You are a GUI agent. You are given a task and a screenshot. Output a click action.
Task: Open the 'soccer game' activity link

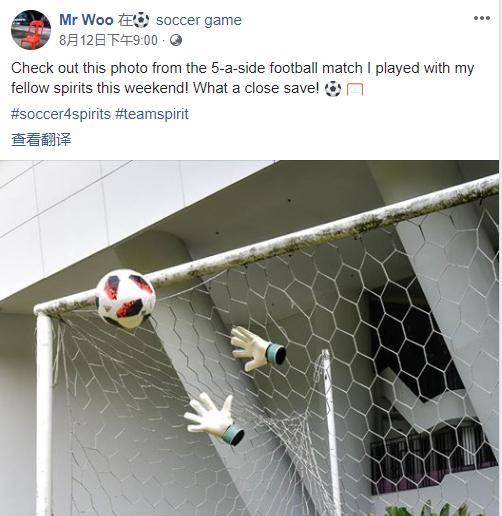point(199,20)
